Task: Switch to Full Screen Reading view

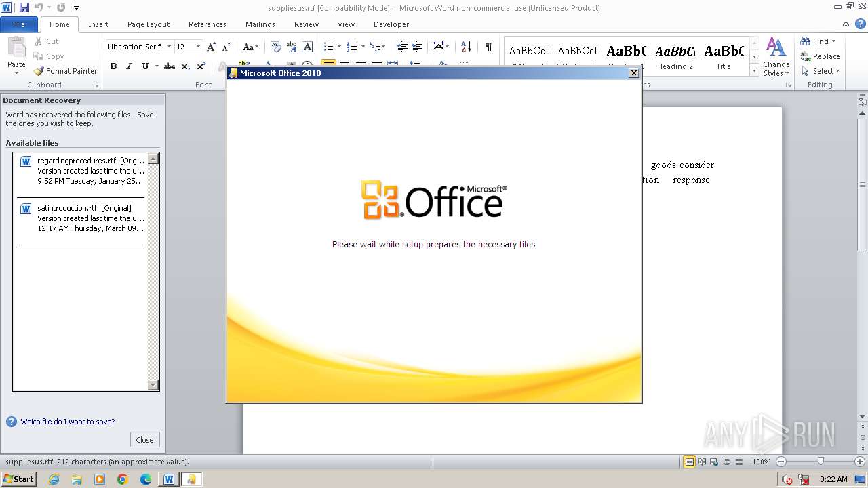Action: point(701,462)
